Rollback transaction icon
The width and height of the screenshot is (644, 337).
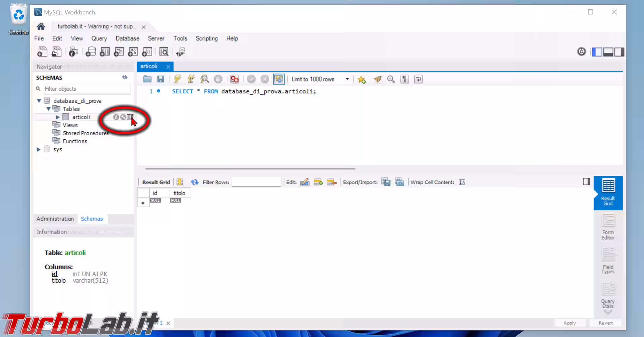(x=265, y=79)
